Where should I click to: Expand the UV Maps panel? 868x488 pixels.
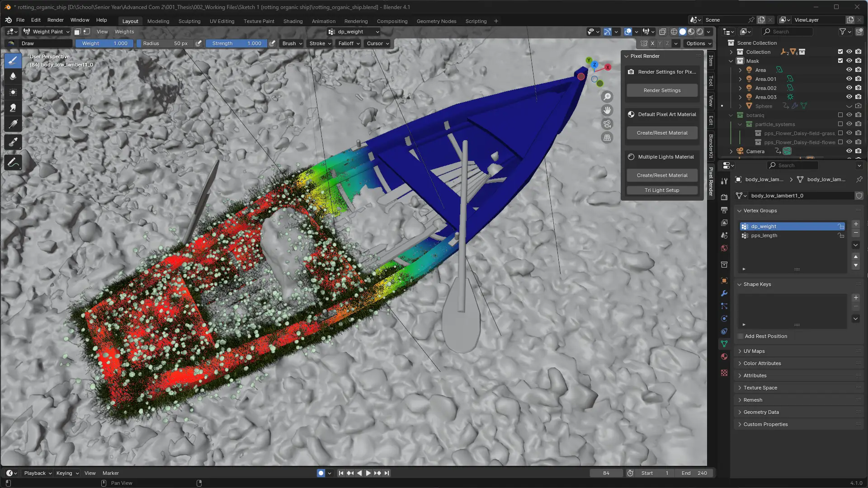click(754, 351)
